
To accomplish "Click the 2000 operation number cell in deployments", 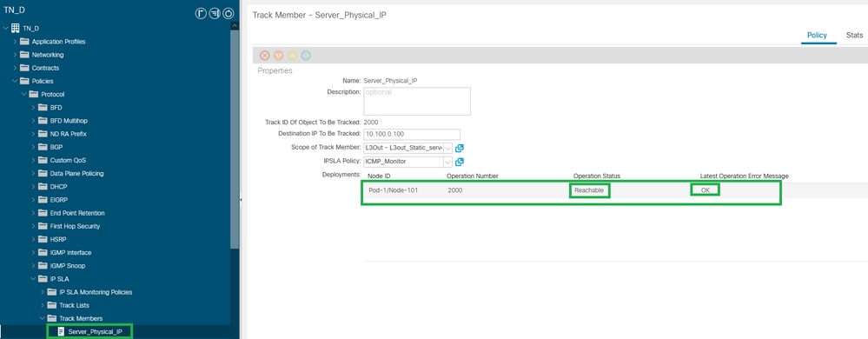I will click(455, 190).
